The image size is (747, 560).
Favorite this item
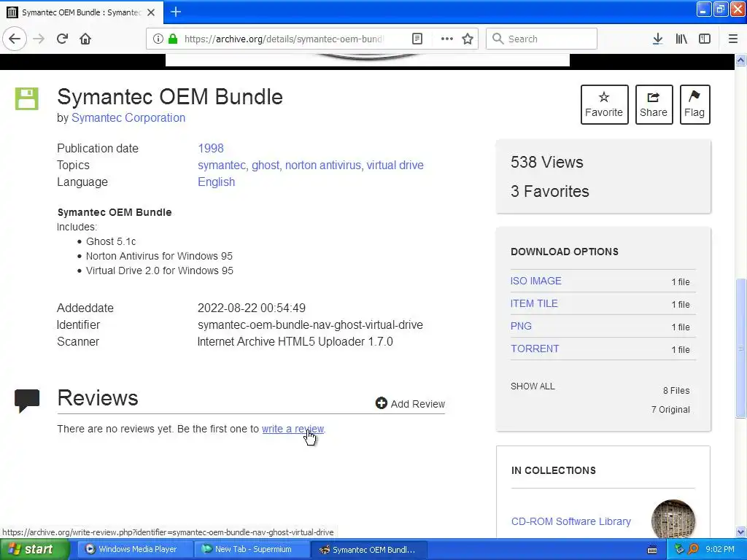click(604, 104)
